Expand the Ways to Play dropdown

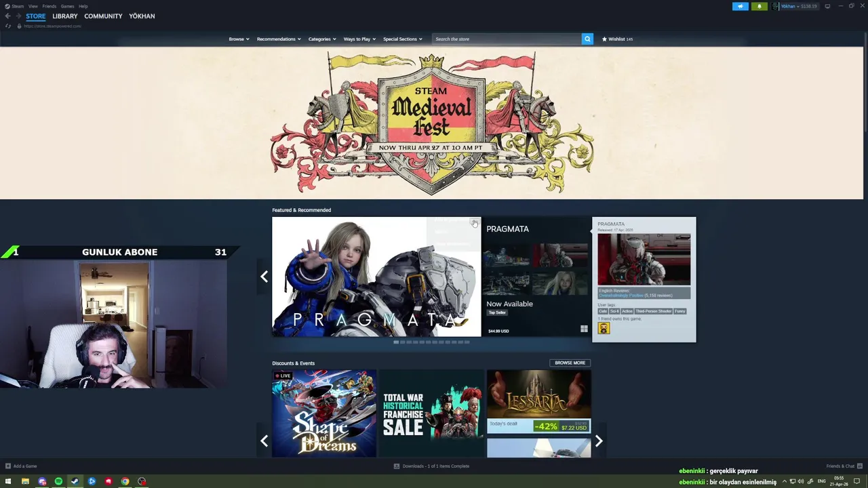[359, 39]
